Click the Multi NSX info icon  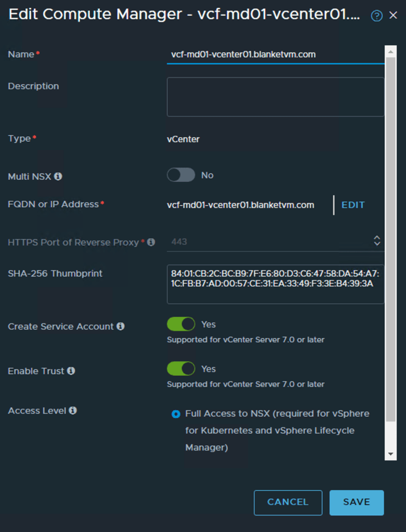point(58,177)
